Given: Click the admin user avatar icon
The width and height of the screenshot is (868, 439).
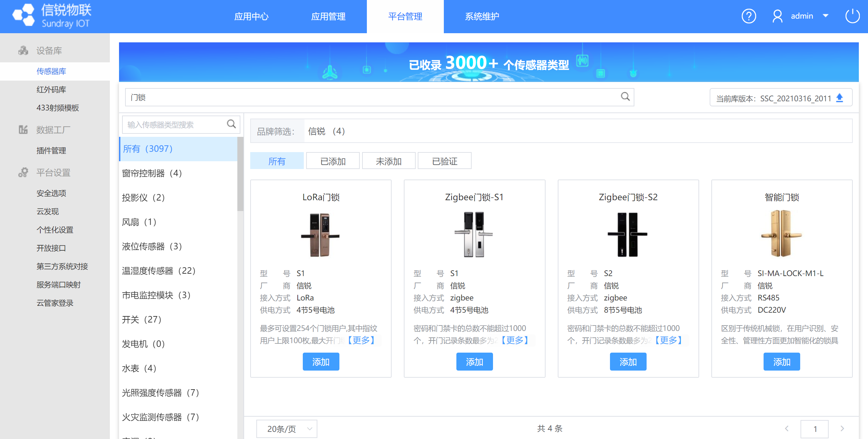Looking at the screenshot, I should click(777, 16).
